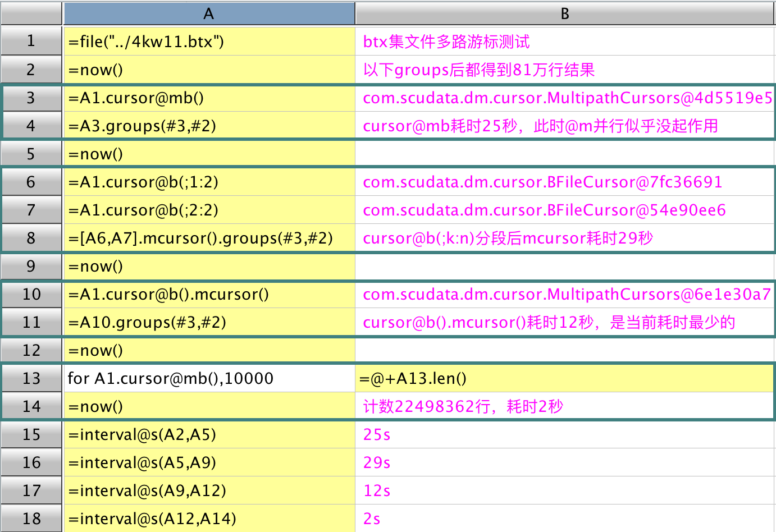This screenshot has width=776, height=532.
Task: Select cell containing =interval@s(A2,A5)
Action: 209,434
